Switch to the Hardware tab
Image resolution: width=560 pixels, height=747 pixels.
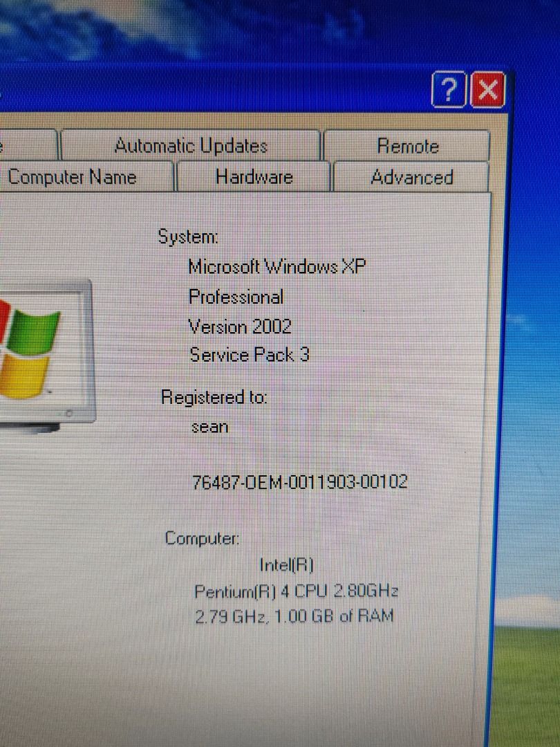tap(254, 177)
